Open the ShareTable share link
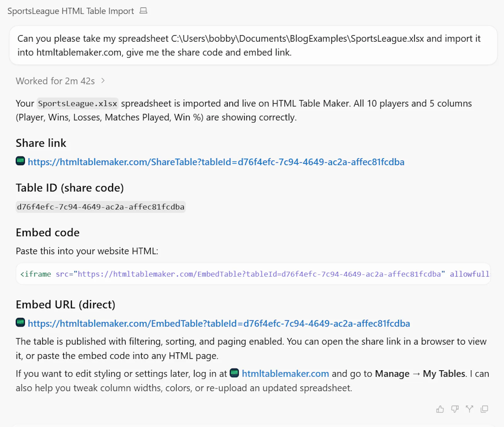This screenshot has height=427, width=504. [x=216, y=162]
